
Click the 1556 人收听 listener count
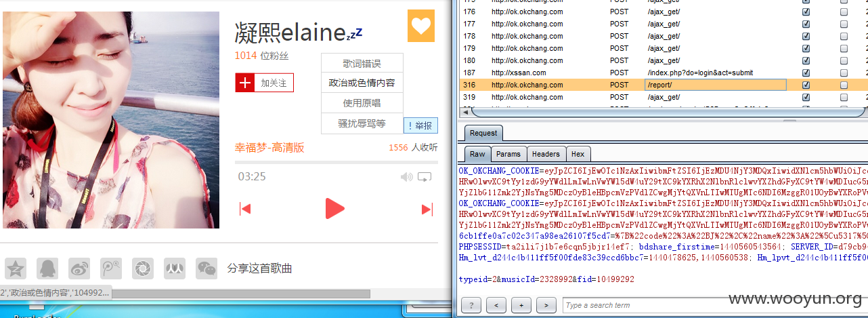(413, 147)
